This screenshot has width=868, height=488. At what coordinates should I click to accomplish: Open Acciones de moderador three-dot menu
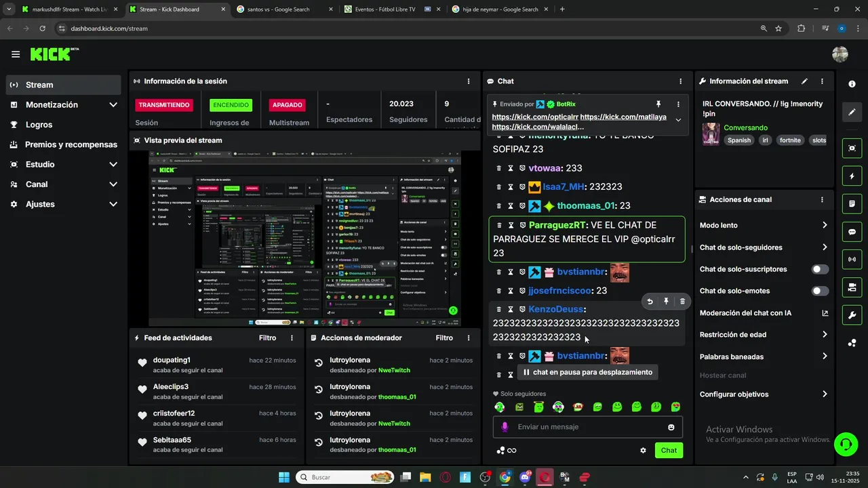[x=469, y=338]
